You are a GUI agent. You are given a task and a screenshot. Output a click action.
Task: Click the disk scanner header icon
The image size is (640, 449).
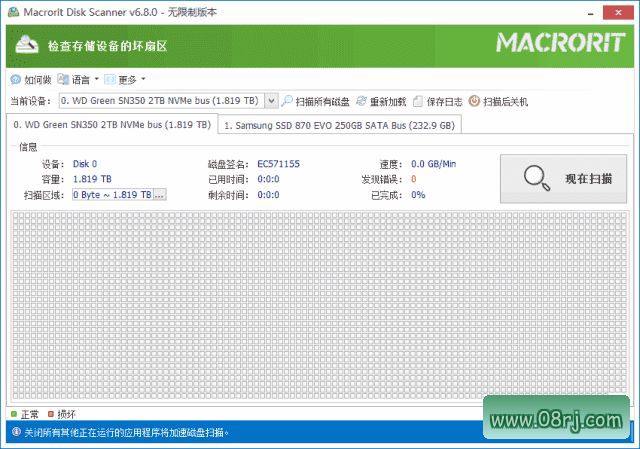point(27,45)
